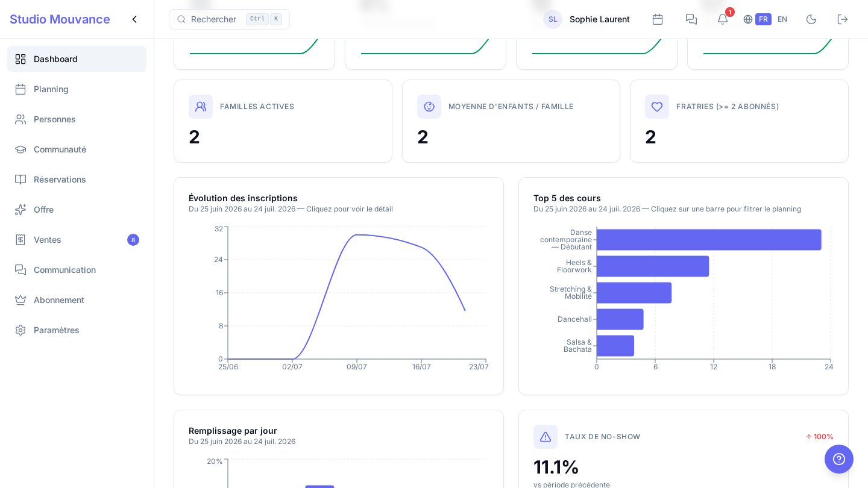The width and height of the screenshot is (868, 488).
Task: Collapse the sidebar with the chevron
Action: (134, 19)
